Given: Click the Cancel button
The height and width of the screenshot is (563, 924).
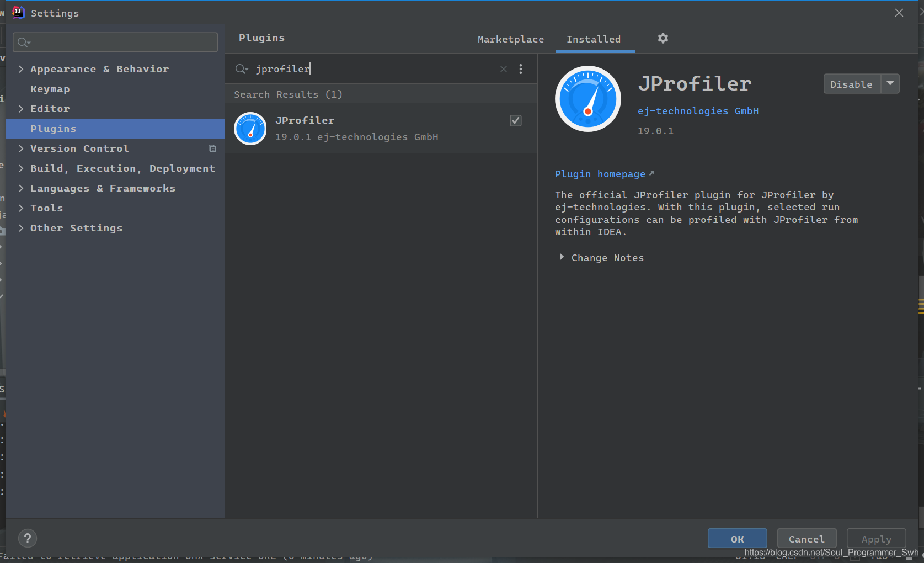Looking at the screenshot, I should point(807,539).
